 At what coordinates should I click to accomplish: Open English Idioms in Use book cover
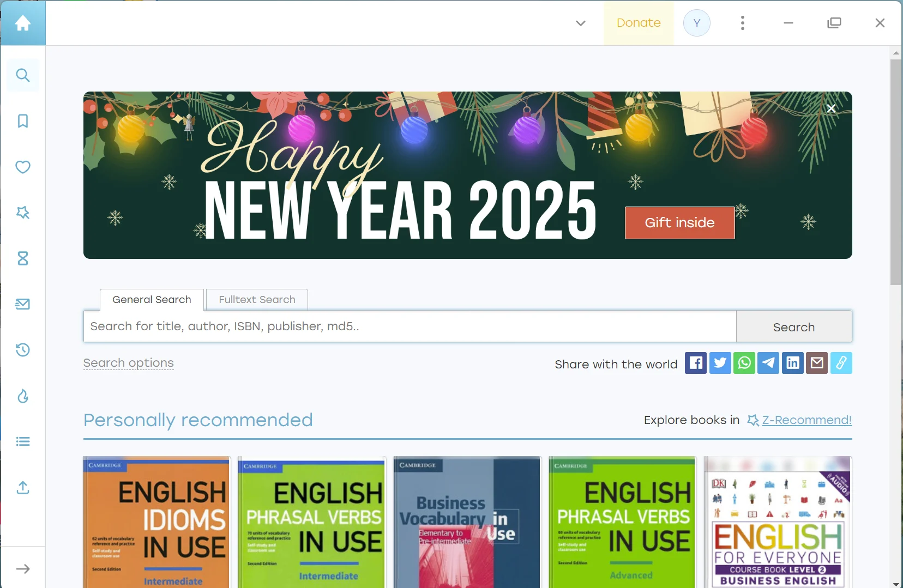point(157,522)
